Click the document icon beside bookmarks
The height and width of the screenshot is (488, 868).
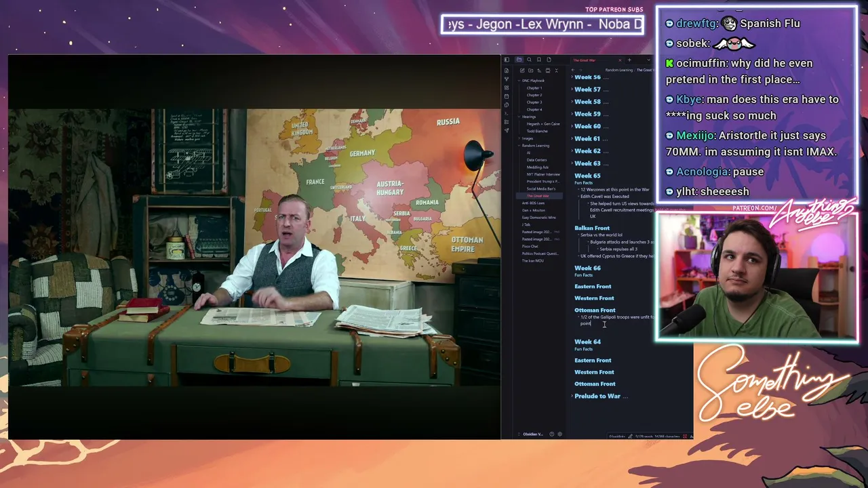point(549,60)
